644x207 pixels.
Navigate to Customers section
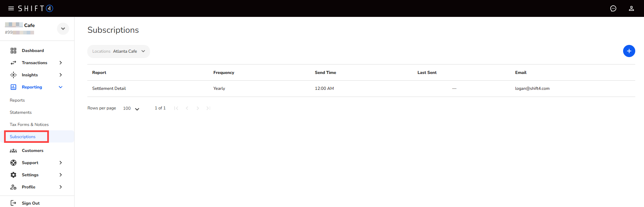[32, 151]
